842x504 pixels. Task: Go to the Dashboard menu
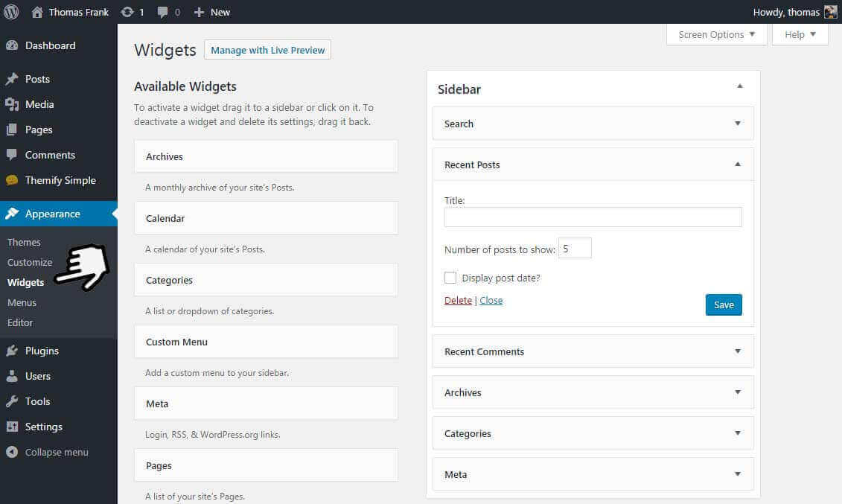pyautogui.click(x=51, y=45)
